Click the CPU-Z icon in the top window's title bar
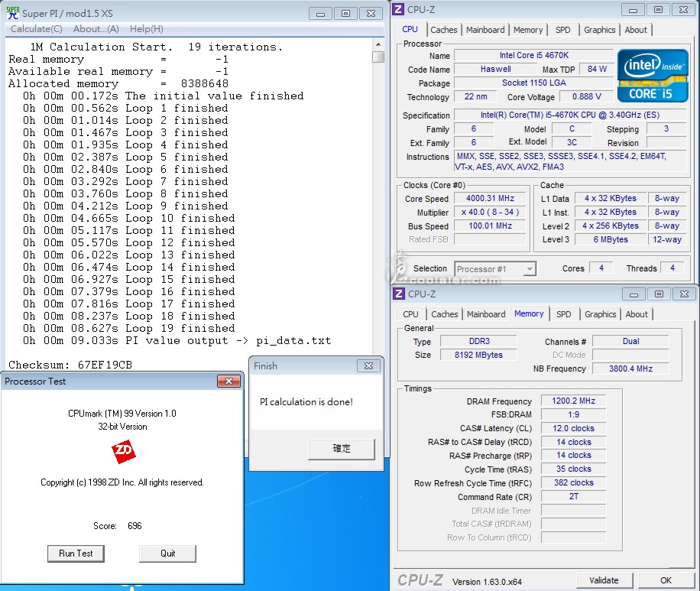Image resolution: width=700 pixels, height=591 pixels. [398, 9]
